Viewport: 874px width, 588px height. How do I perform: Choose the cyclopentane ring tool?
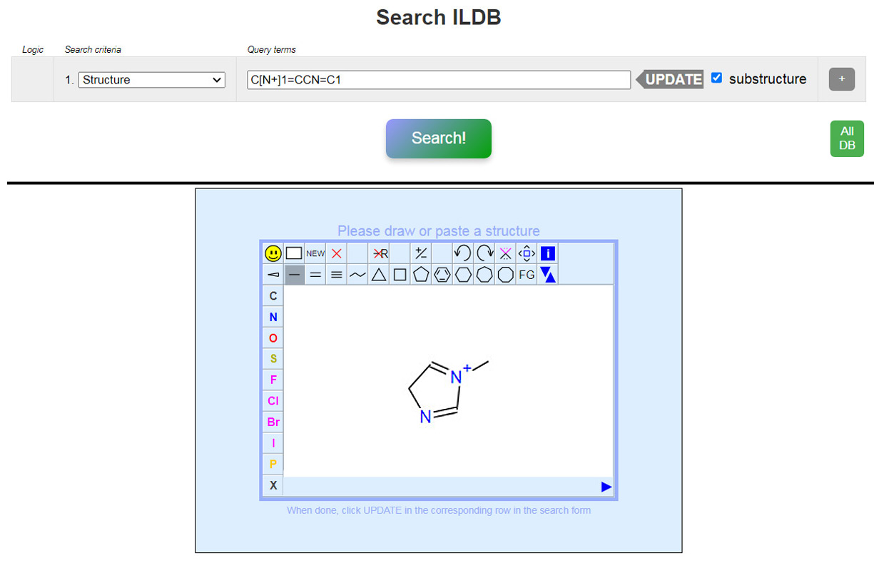tap(421, 275)
